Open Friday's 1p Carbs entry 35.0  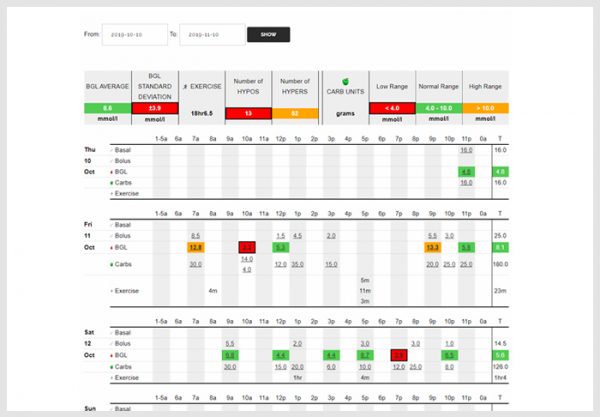[297, 264]
